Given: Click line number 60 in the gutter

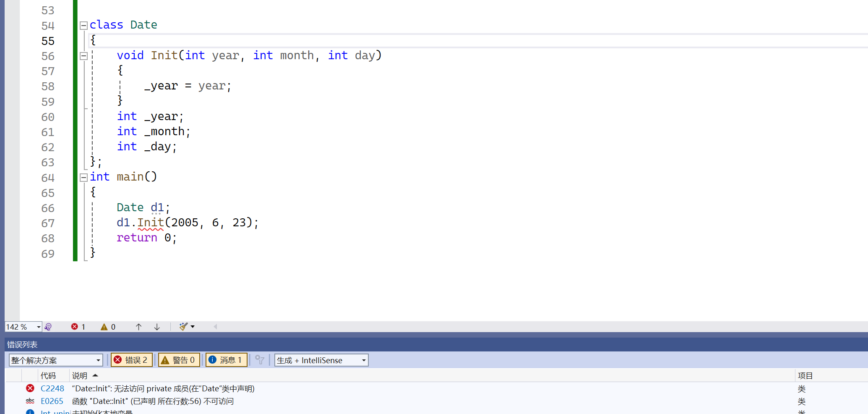Looking at the screenshot, I should (48, 117).
